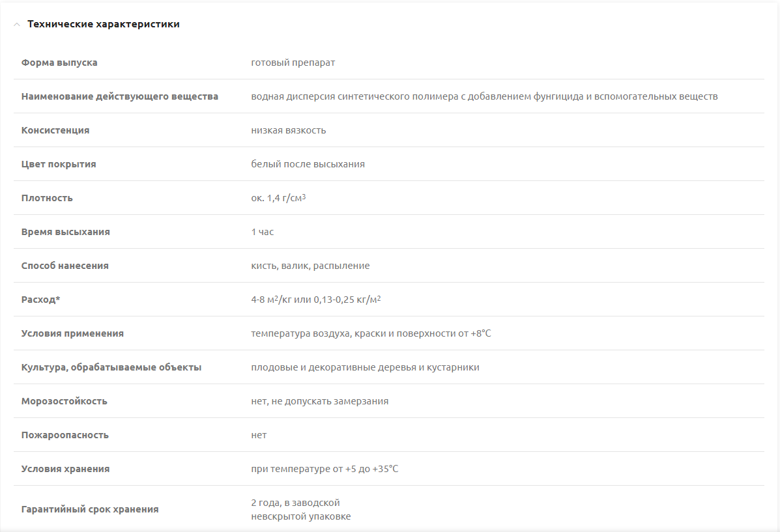Screen dimensions: 780x532
Task: Click the Гарантийный срок хранения label
Action: 90,509
